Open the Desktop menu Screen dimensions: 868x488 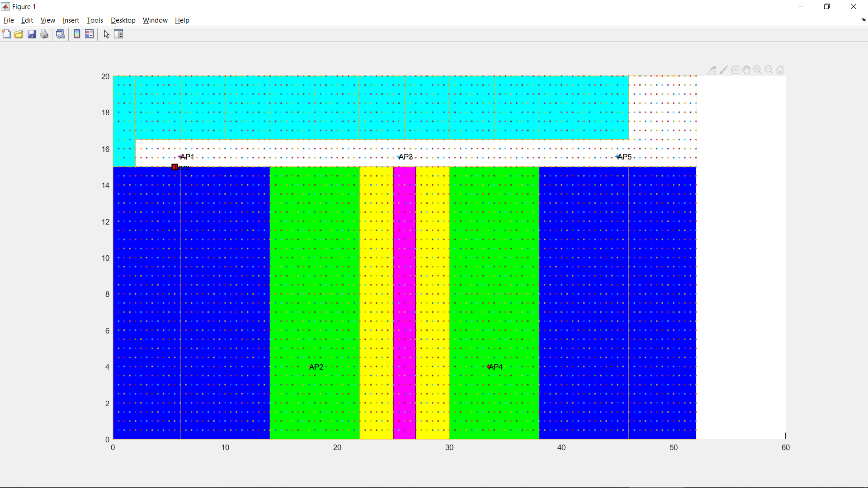point(123,20)
